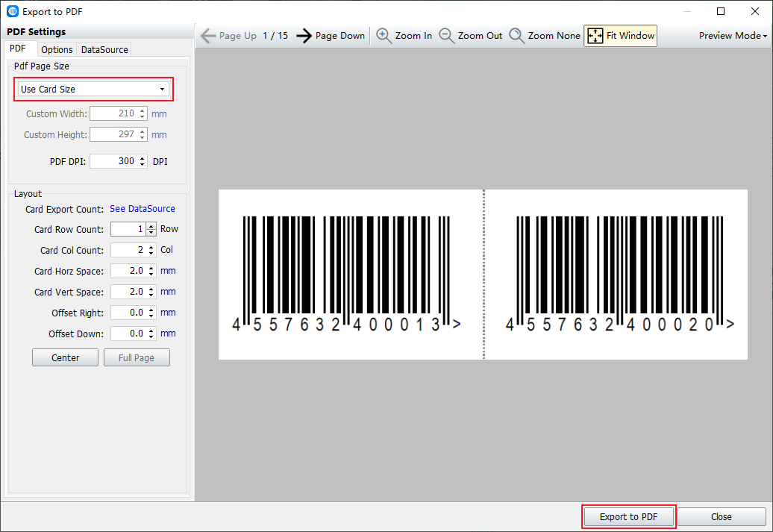Click the barcode preview ending in 400013
The image size is (773, 532).
click(346, 274)
